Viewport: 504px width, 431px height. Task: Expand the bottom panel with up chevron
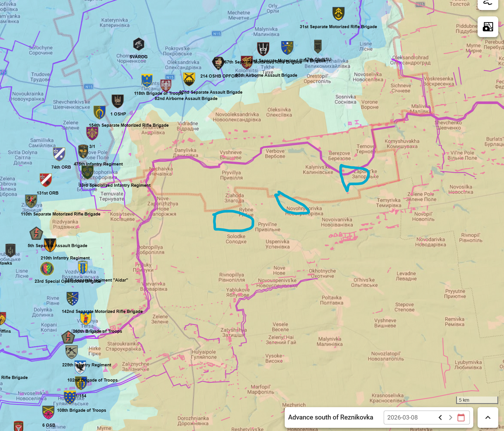tap(488, 417)
